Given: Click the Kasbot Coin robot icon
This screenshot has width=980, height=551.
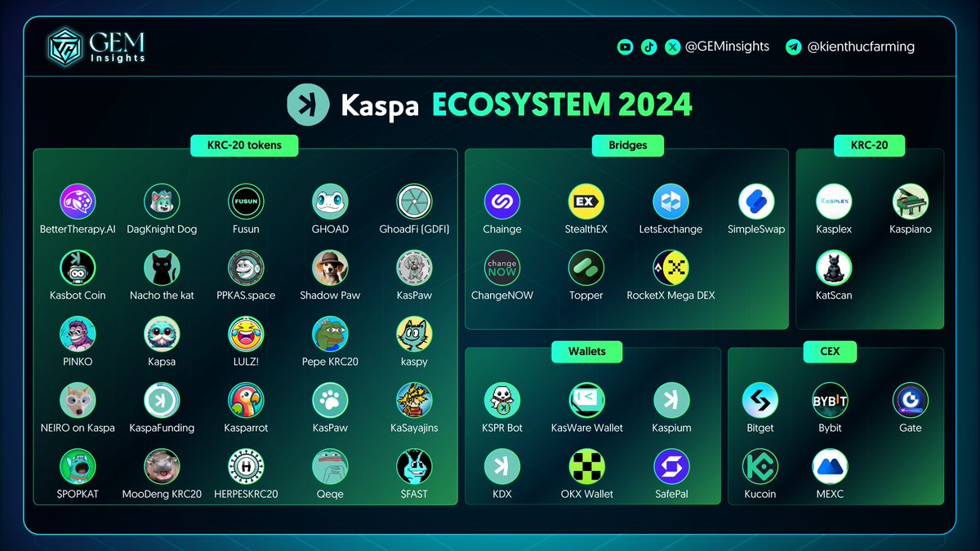Looking at the screenshot, I should pyautogui.click(x=78, y=268).
